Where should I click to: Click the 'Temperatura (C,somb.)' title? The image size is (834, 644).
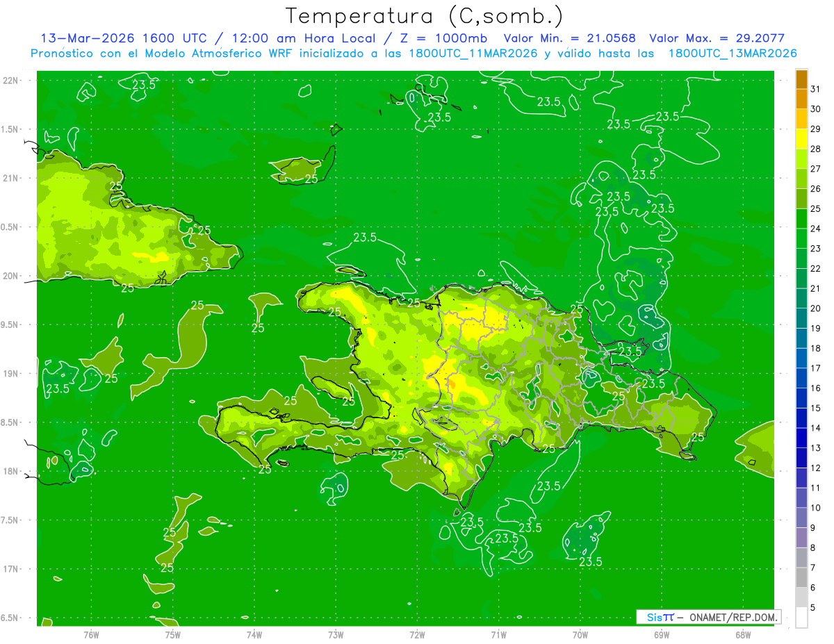[x=425, y=16]
